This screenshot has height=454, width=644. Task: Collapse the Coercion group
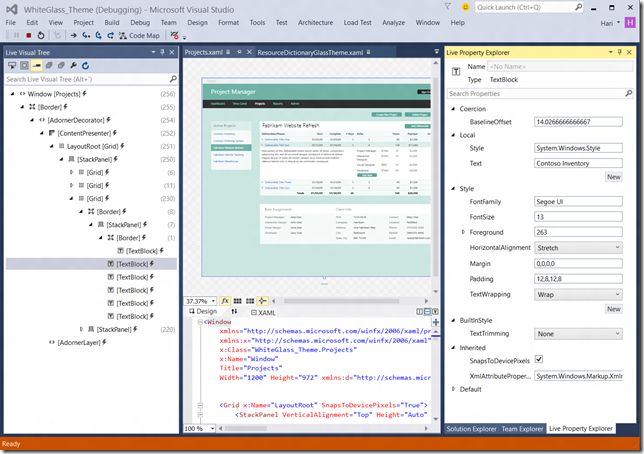pos(453,109)
